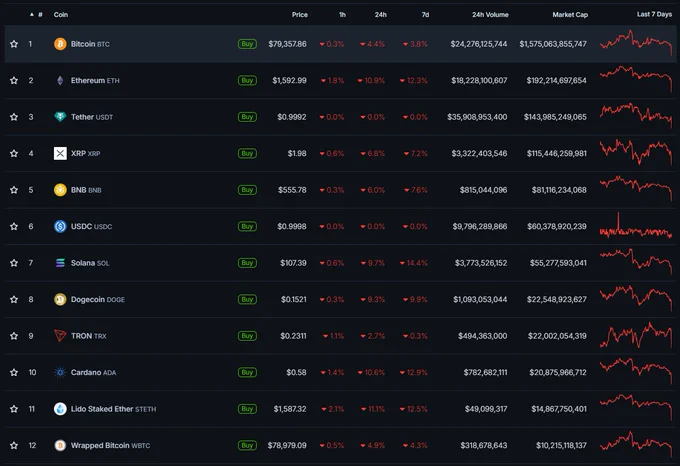Viewport: 680px width, 466px height.
Task: Open USDC's 7-day sparkline chart
Action: tap(636, 225)
